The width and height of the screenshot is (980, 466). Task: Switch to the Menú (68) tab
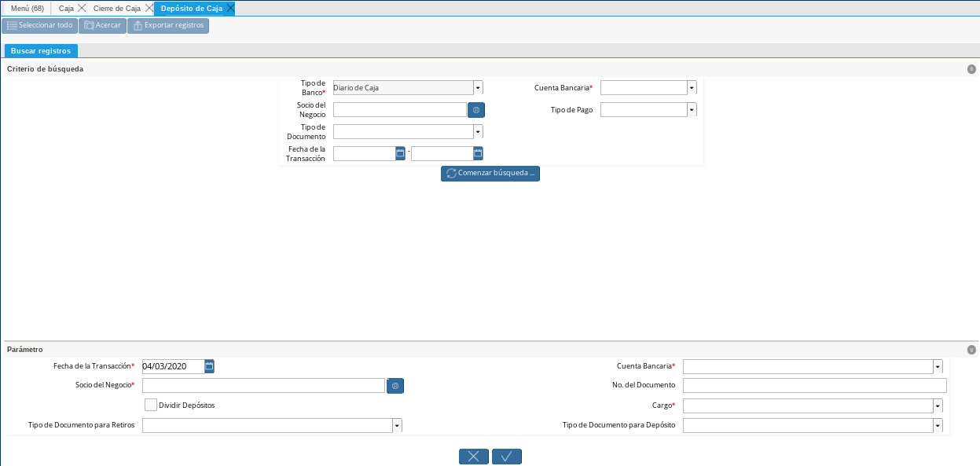(x=27, y=8)
